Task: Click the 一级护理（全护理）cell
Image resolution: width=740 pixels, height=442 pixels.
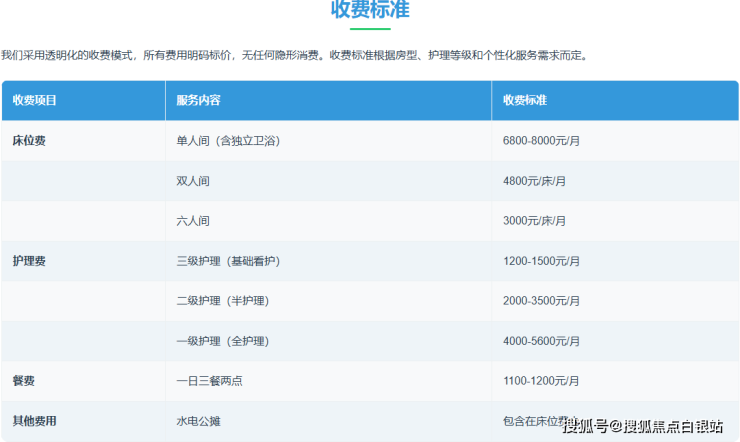Action: (221, 341)
